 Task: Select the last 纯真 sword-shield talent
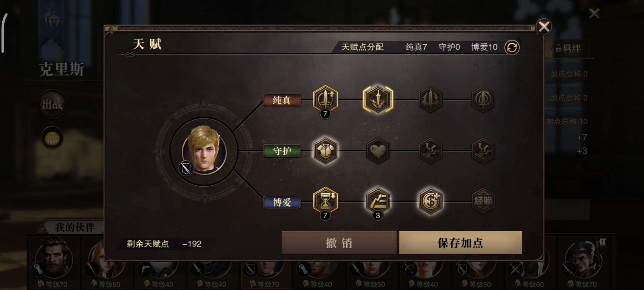[x=483, y=99]
